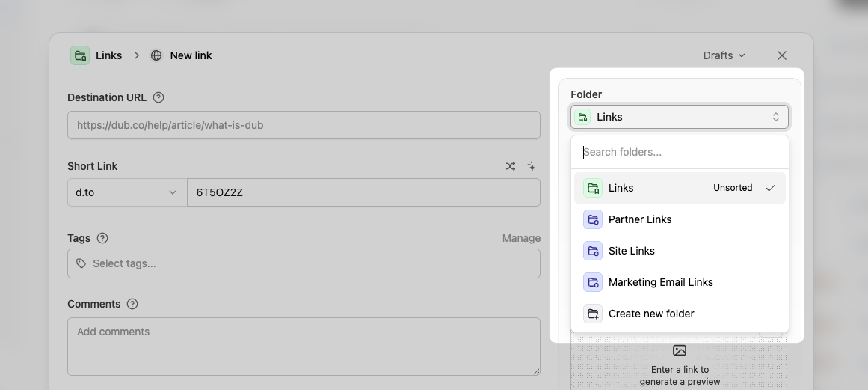This screenshot has height=390, width=868.
Task: Click the Manage tags link
Action: tap(521, 238)
